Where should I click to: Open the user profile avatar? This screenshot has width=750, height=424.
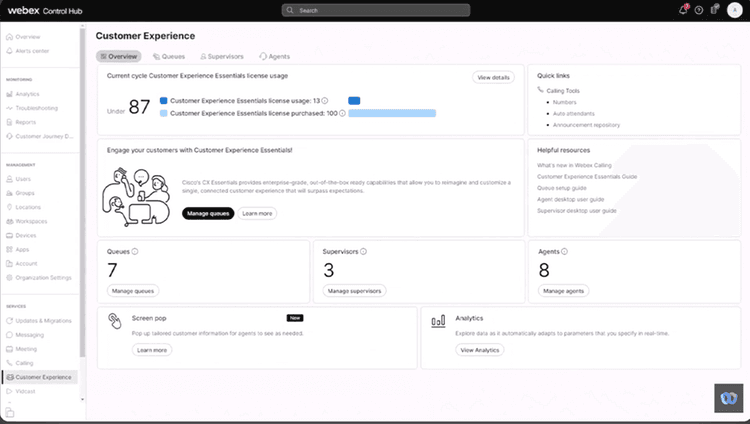point(735,10)
